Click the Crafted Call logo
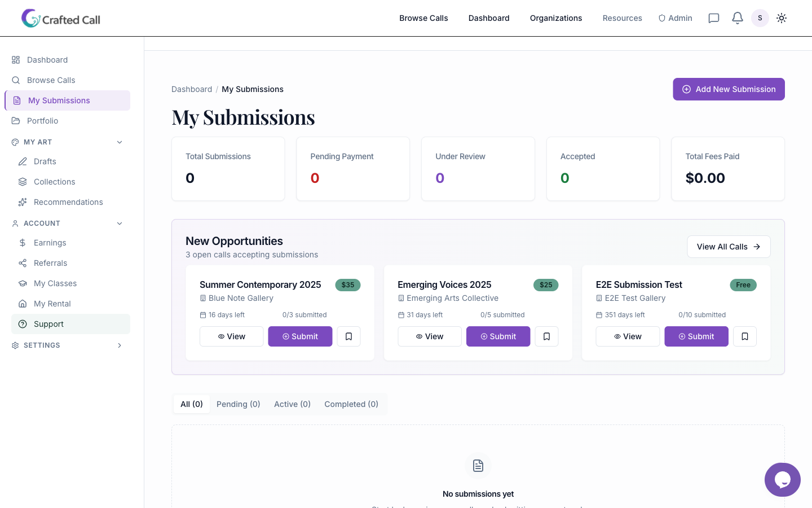Image resolution: width=812 pixels, height=508 pixels. (x=61, y=19)
